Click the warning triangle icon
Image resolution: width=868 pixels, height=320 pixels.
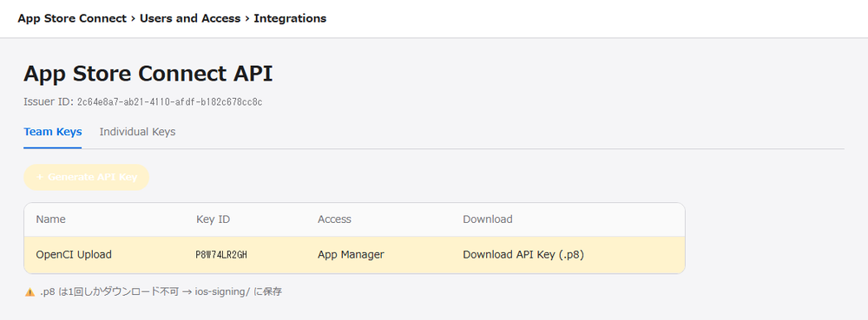pos(30,291)
